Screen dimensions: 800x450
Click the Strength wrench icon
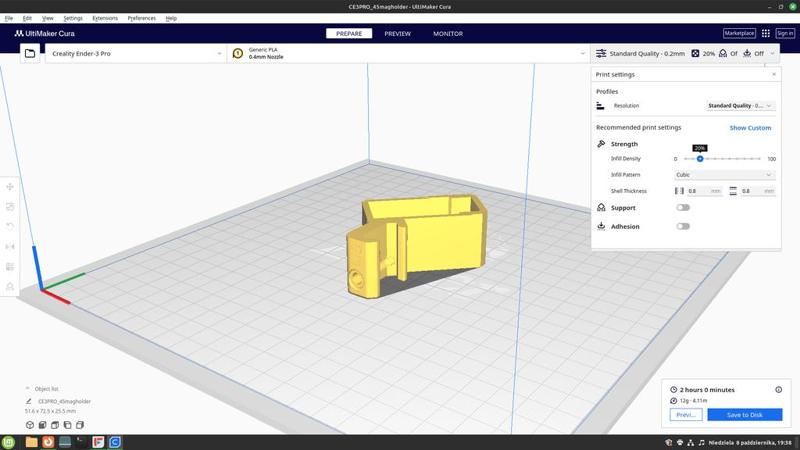601,144
